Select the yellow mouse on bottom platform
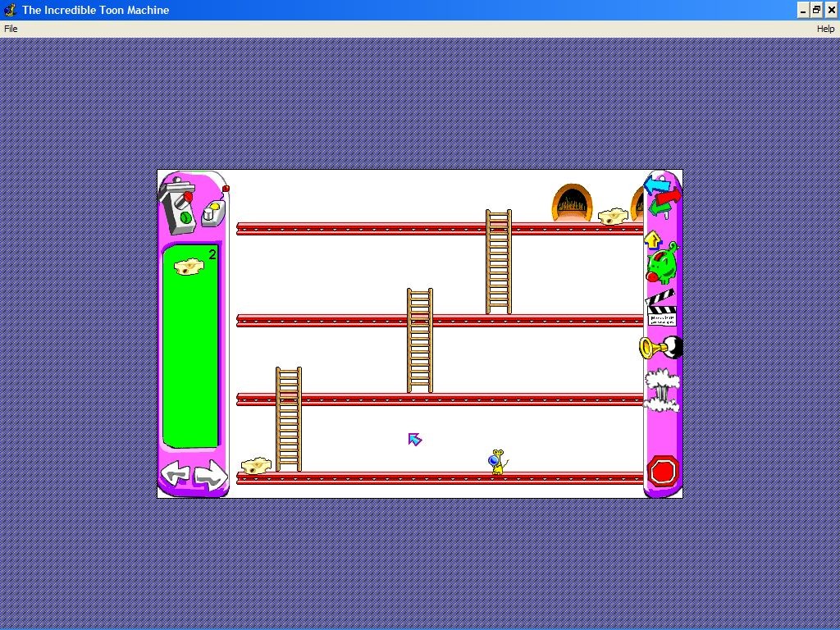Viewport: 840px width, 630px height. (x=498, y=462)
